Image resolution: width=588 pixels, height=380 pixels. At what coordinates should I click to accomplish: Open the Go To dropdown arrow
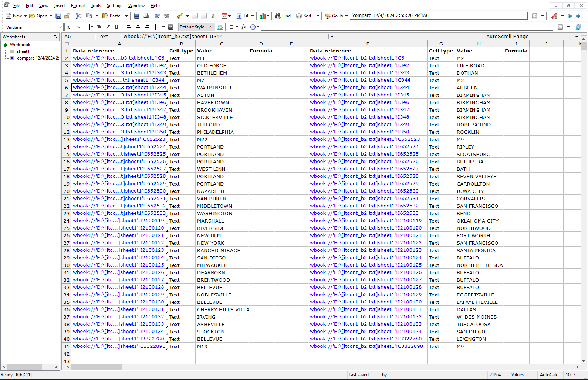click(x=347, y=16)
